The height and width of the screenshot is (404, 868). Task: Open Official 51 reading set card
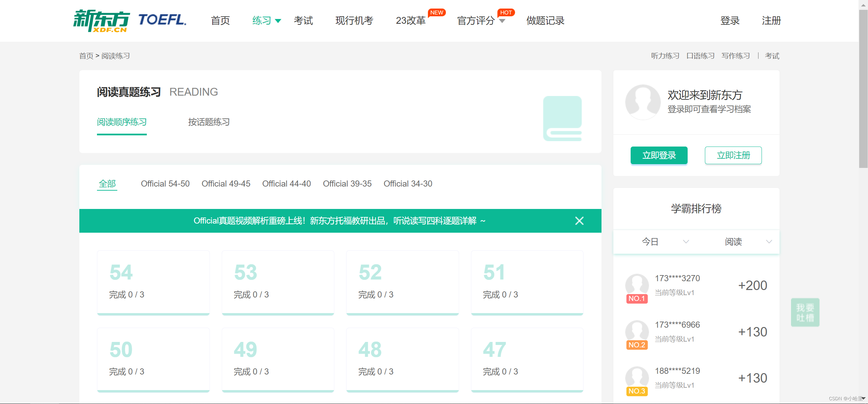527,283
